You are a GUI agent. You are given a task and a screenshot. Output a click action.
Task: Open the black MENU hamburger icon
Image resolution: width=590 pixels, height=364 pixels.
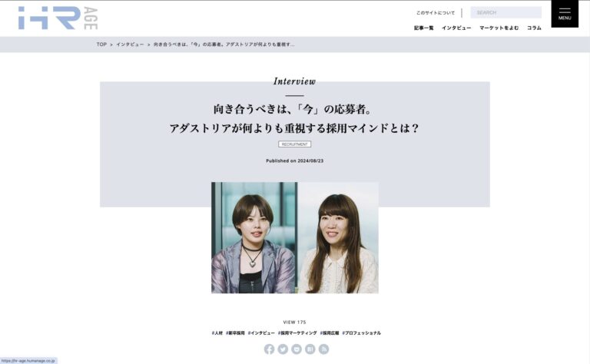tap(565, 14)
